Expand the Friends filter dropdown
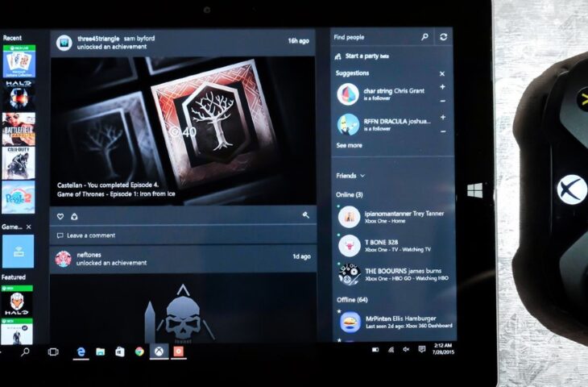The image size is (588, 387). 350,176
